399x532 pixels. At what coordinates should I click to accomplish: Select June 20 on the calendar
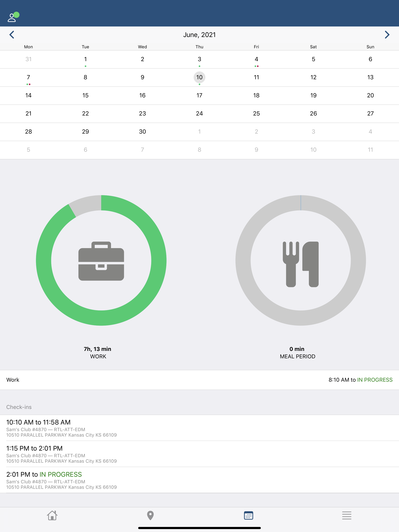[x=370, y=95]
